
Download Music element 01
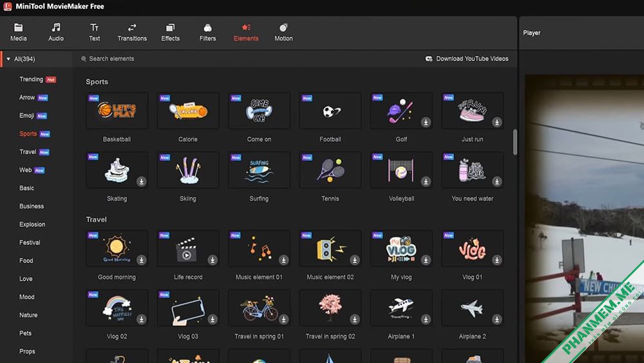pyautogui.click(x=283, y=260)
